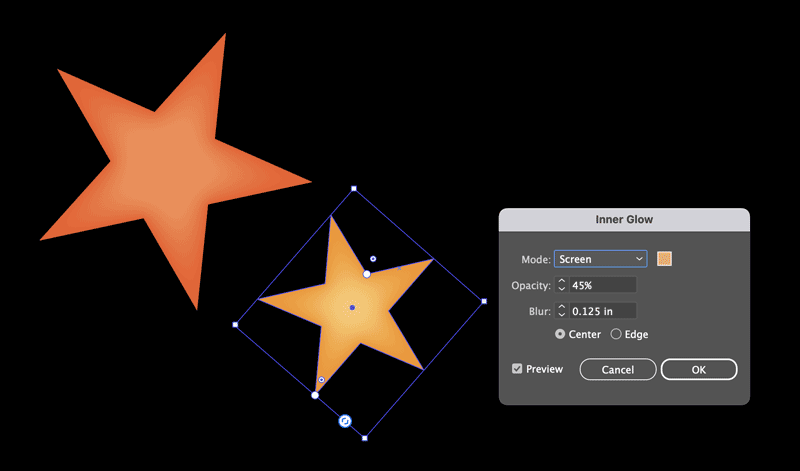Click the right corner handle of the bounding box
This screenshot has height=471, width=800.
coord(484,301)
